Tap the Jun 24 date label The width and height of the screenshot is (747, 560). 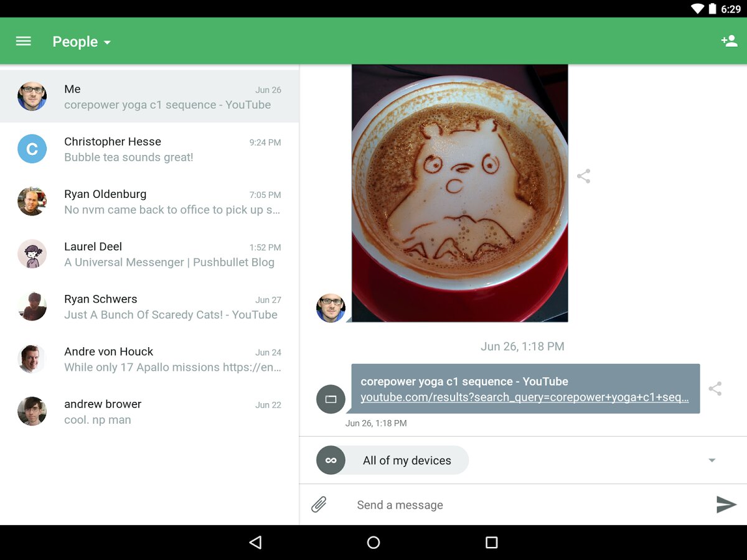268,352
